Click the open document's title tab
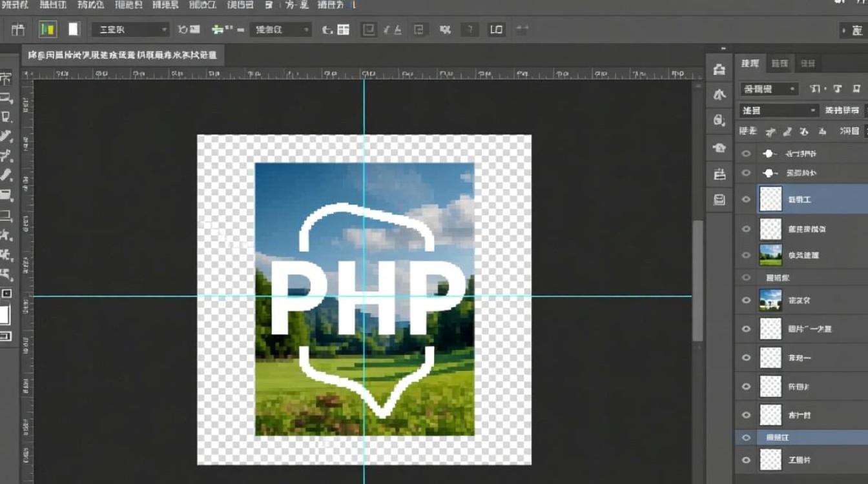Image resolution: width=868 pixels, height=484 pixels. (122, 56)
